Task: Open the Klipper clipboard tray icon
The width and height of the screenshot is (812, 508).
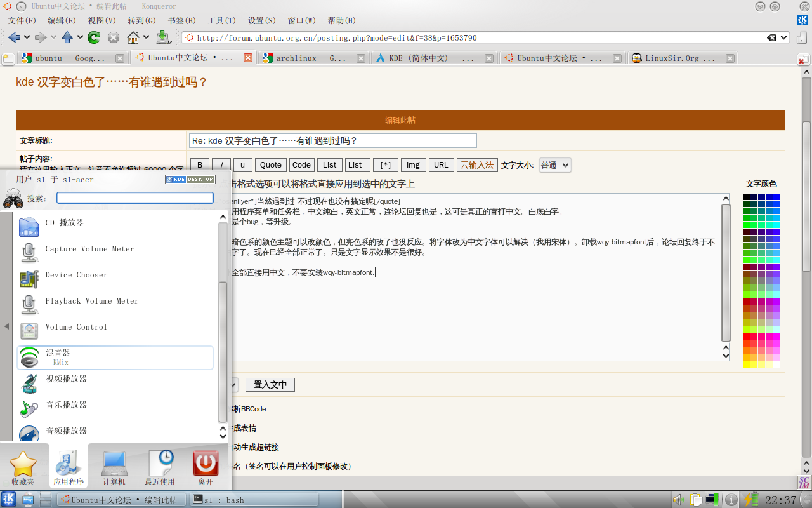Action: click(x=695, y=500)
